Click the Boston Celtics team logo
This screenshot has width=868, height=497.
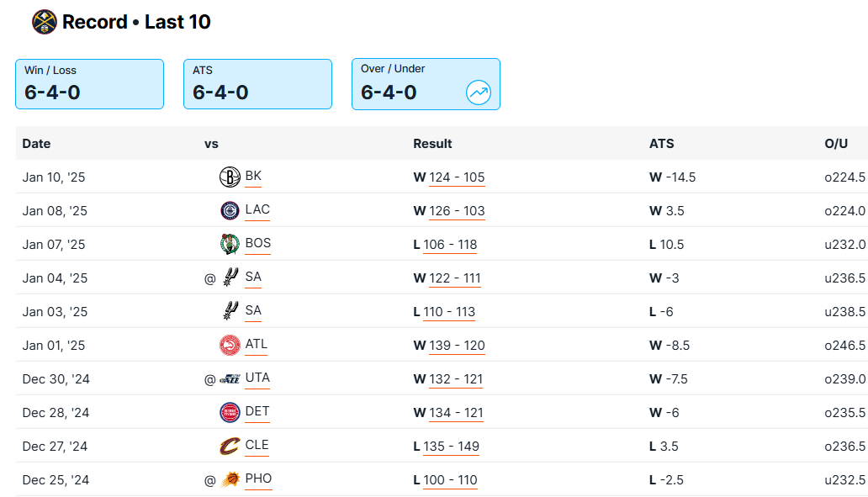[230, 245]
